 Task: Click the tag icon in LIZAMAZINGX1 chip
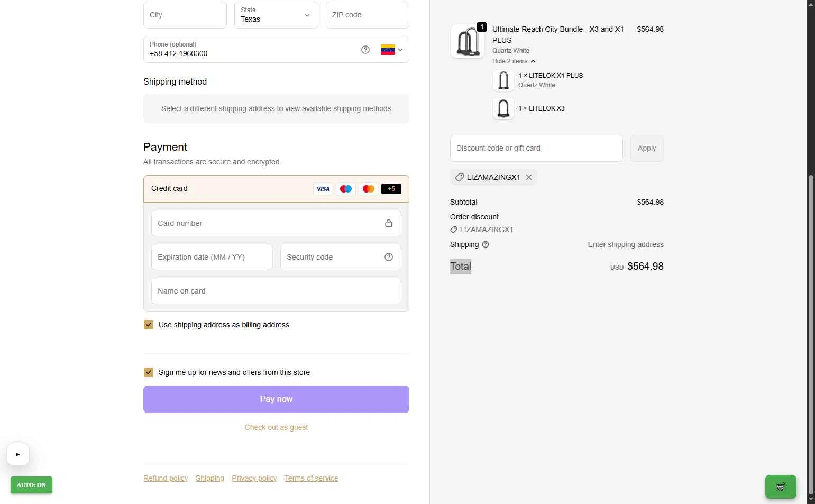coord(460,177)
